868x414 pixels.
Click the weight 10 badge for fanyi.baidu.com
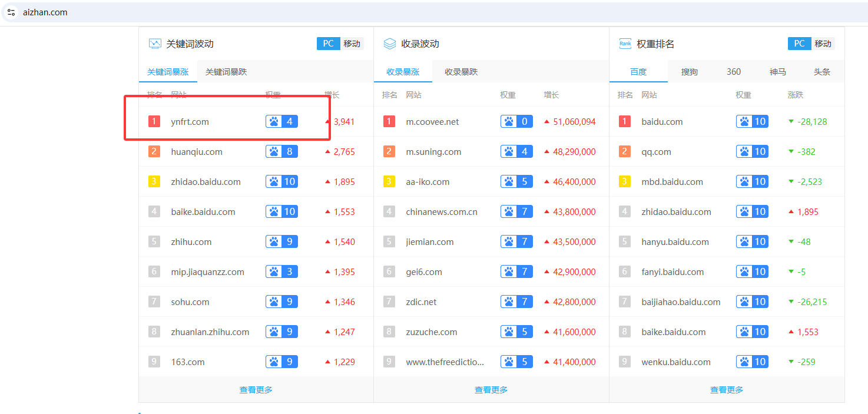click(x=752, y=271)
